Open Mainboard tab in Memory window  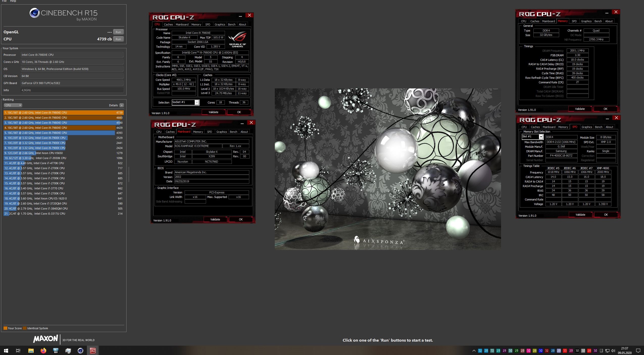tap(549, 21)
